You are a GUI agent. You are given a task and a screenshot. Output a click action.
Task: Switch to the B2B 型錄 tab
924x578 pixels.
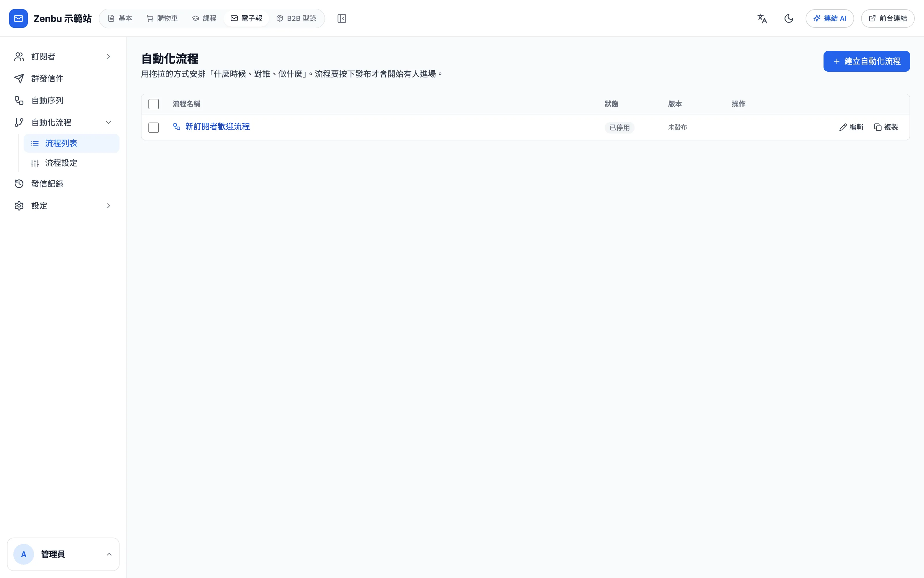(x=296, y=18)
